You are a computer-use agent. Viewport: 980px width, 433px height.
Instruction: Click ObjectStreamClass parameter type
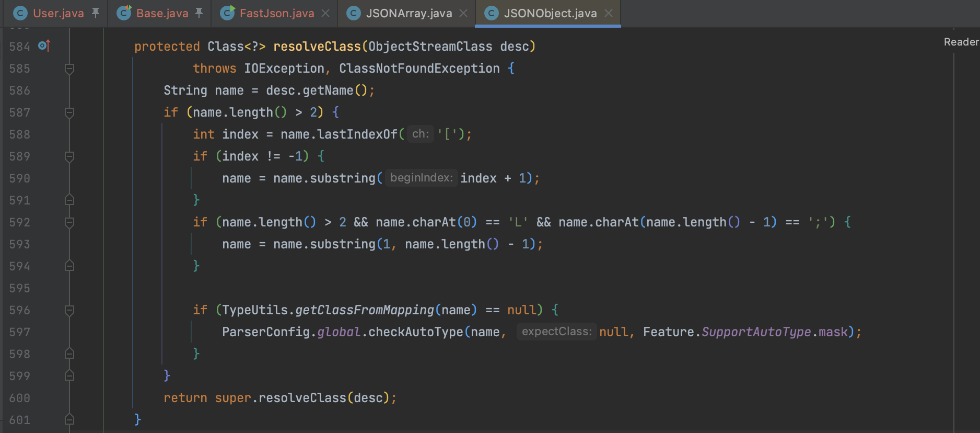430,47
